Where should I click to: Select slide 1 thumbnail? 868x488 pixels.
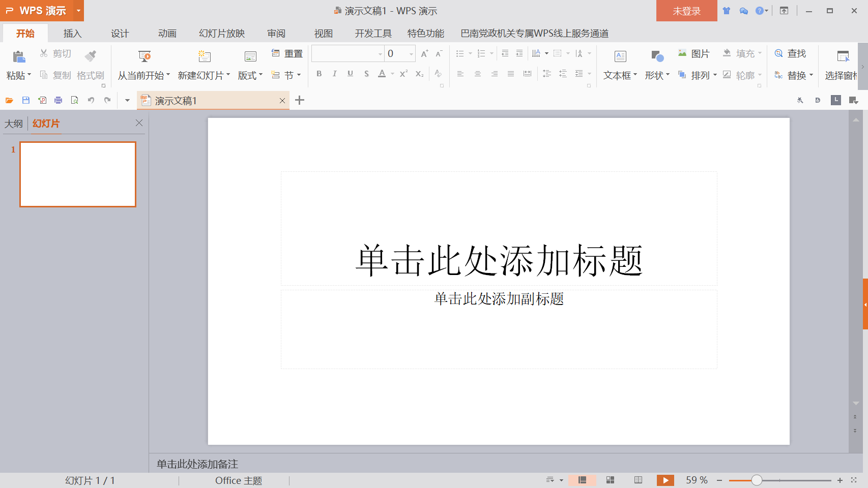coord(78,174)
